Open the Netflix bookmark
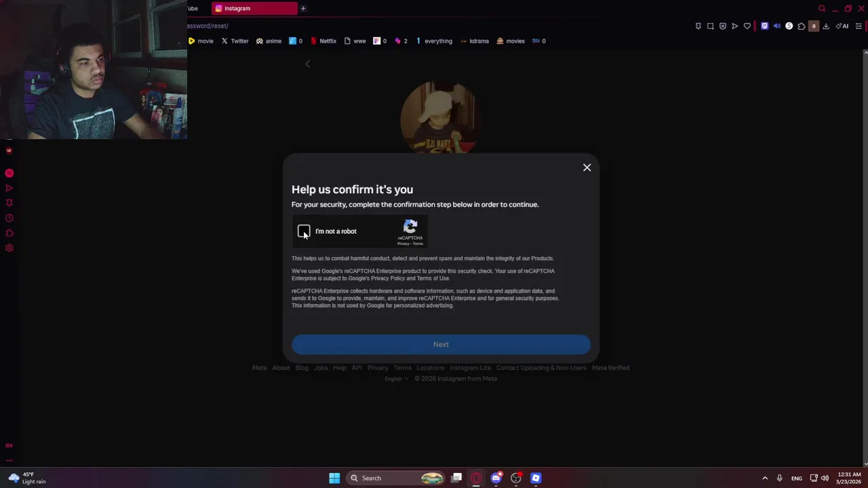 tap(323, 41)
